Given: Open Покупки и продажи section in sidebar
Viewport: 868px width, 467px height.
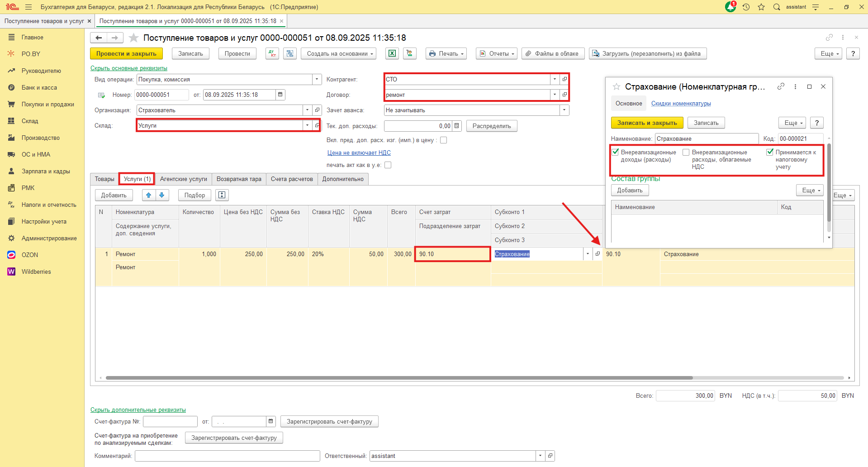Looking at the screenshot, I should 47,104.
